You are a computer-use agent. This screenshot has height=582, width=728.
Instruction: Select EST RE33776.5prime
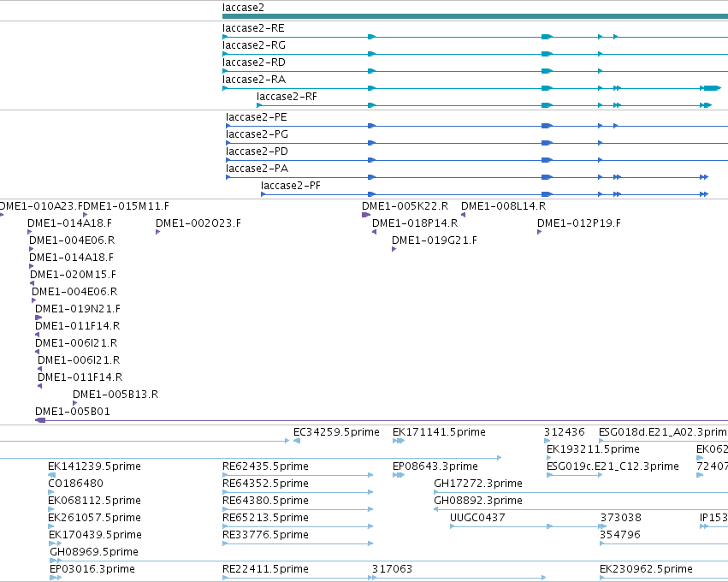point(265,535)
